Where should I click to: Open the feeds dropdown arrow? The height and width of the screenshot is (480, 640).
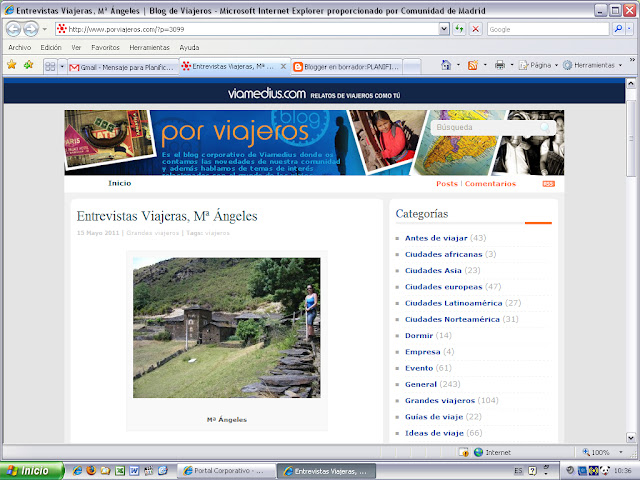(485, 65)
